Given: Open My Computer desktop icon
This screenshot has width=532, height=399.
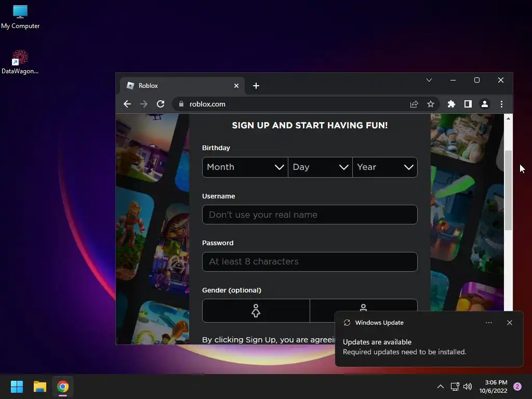Looking at the screenshot, I should (20, 17).
